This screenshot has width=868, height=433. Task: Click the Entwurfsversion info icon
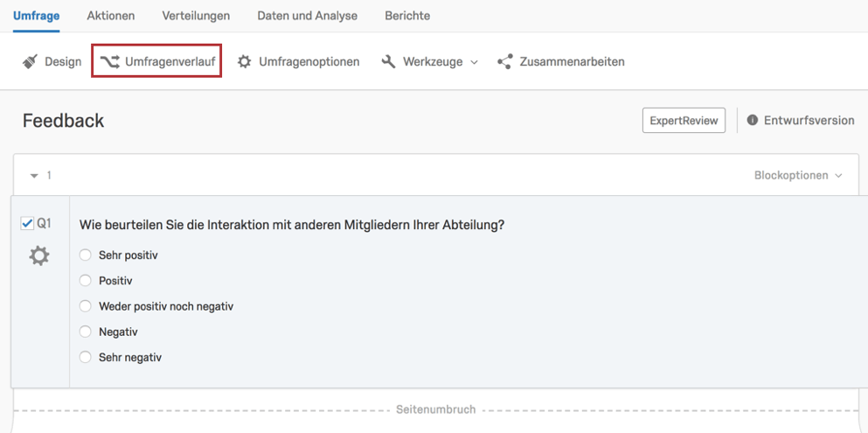pyautogui.click(x=753, y=120)
